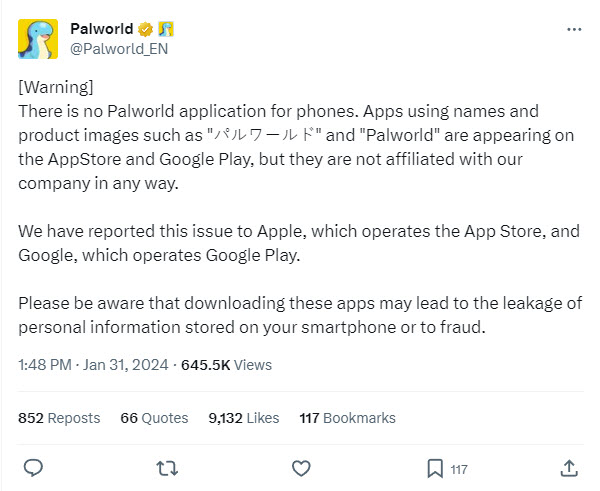Click the 1:48 PM · Jan 31, 2024 timestamp
Viewport: 600px width, 491px height.
click(93, 365)
